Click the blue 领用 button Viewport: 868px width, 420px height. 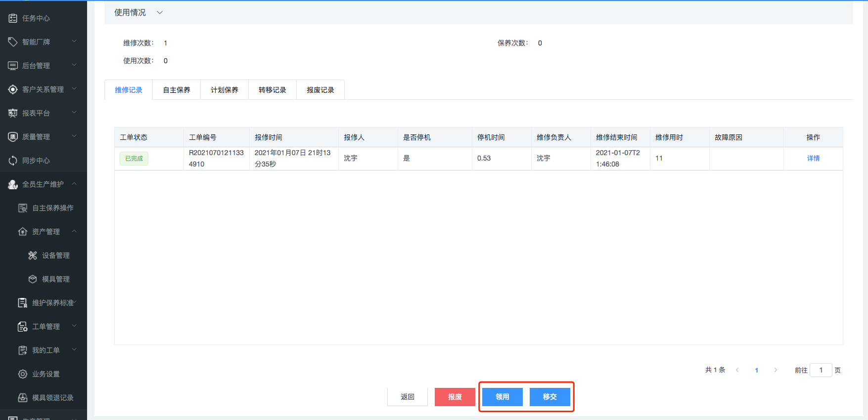502,397
